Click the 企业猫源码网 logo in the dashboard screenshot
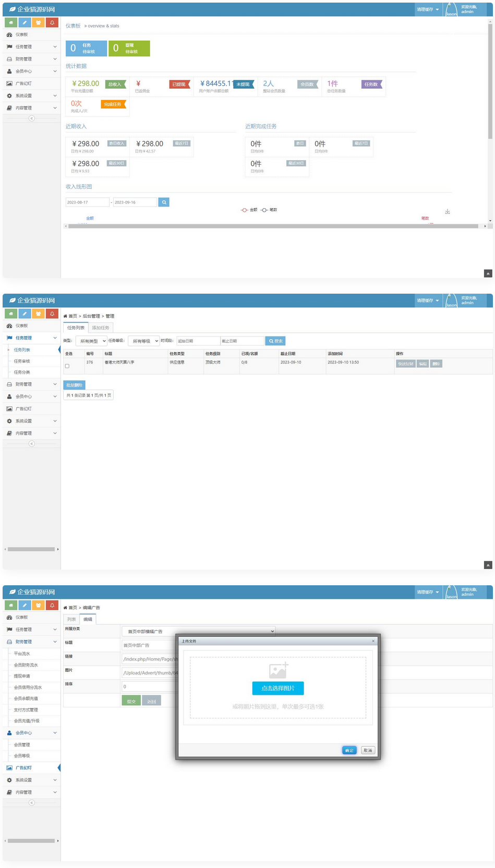495x868 pixels. coord(32,9)
